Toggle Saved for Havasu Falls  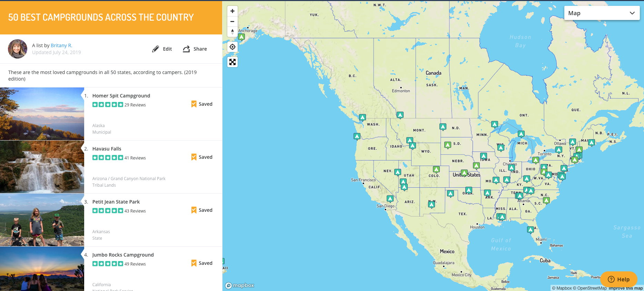(202, 157)
